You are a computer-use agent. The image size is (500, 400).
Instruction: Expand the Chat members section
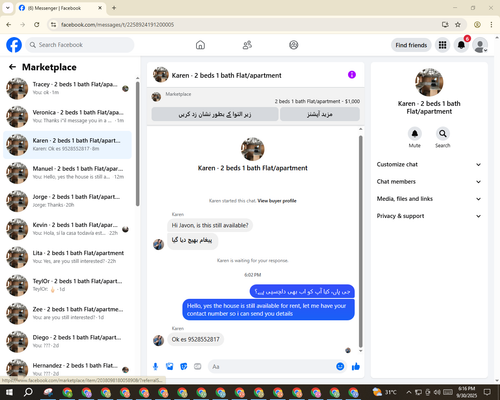pos(429,182)
